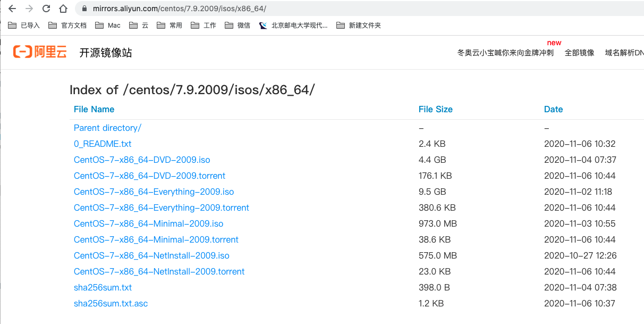Download CentOS-7-x86_64-DVD-2009.iso
Screen dimensions: 644x324
[x=142, y=160]
